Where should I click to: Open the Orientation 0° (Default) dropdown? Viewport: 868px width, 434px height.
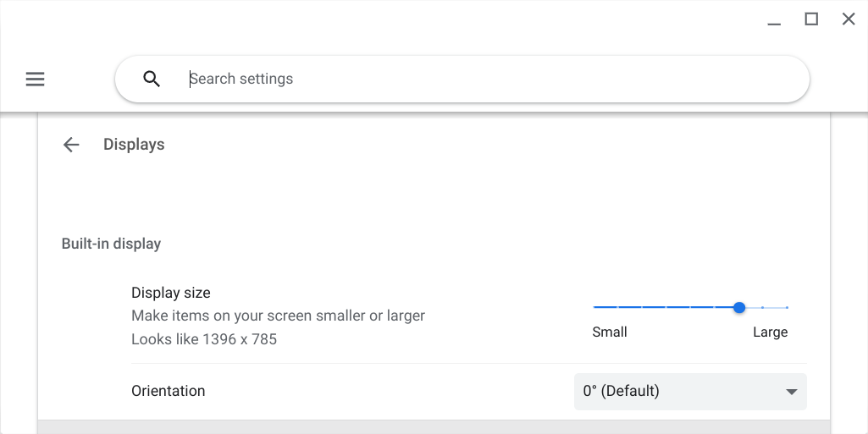point(677,392)
